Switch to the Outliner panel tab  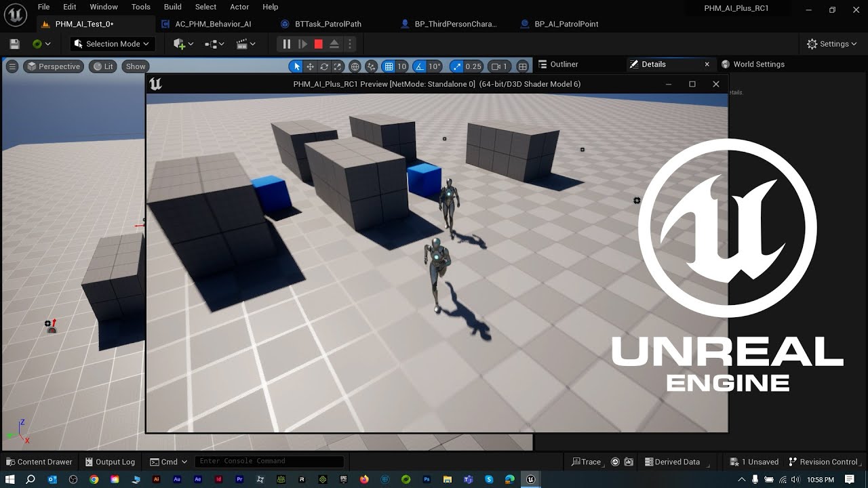click(x=564, y=64)
